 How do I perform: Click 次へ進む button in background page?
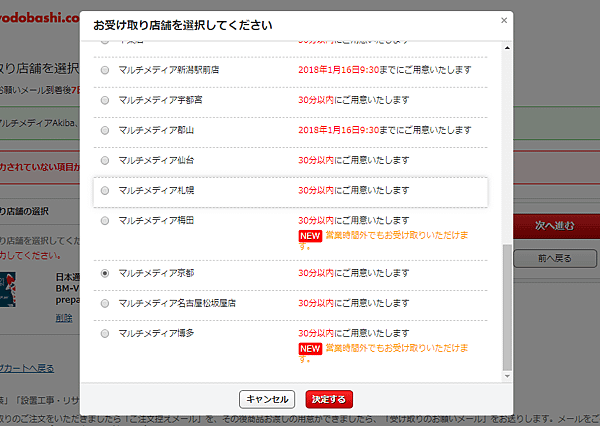click(x=554, y=226)
